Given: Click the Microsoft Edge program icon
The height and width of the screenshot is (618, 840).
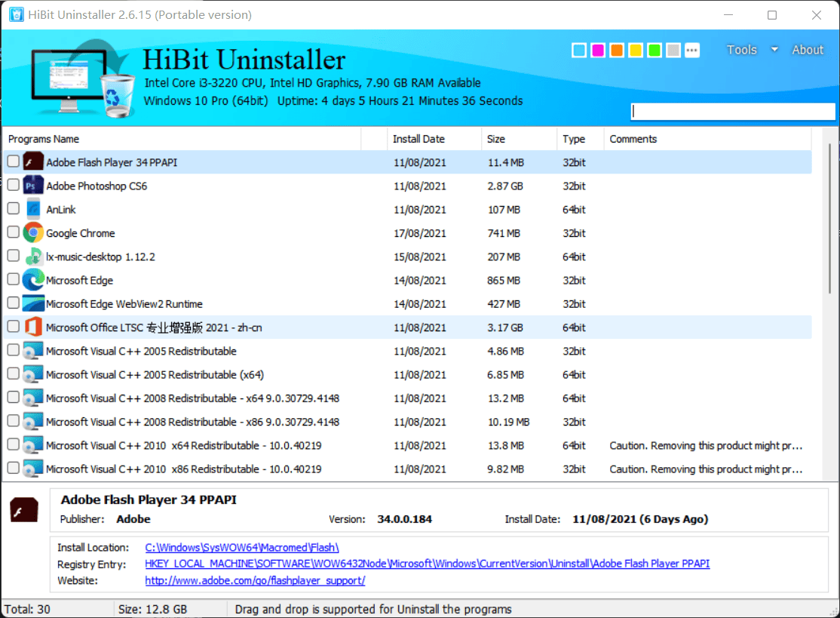Looking at the screenshot, I should click(33, 279).
